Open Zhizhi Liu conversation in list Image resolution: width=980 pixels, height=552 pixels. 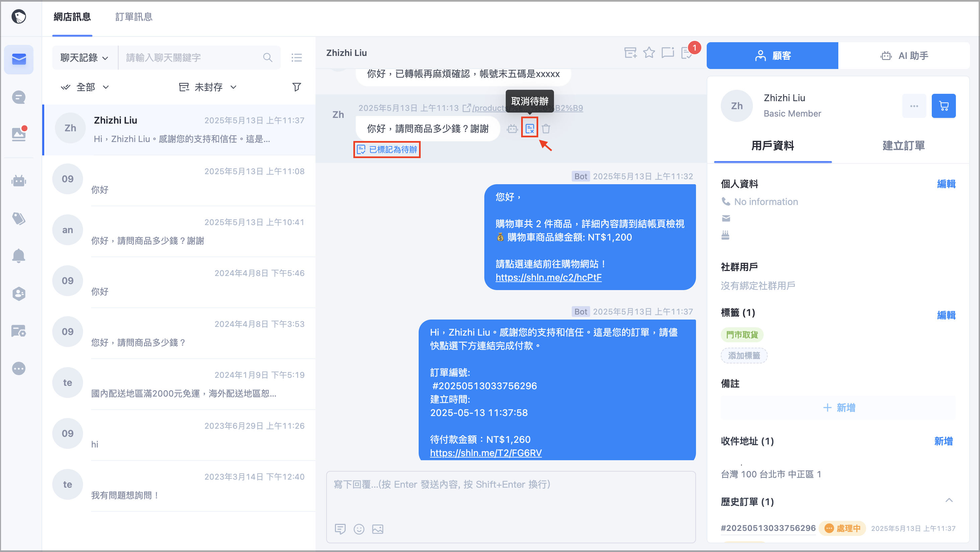[179, 129]
